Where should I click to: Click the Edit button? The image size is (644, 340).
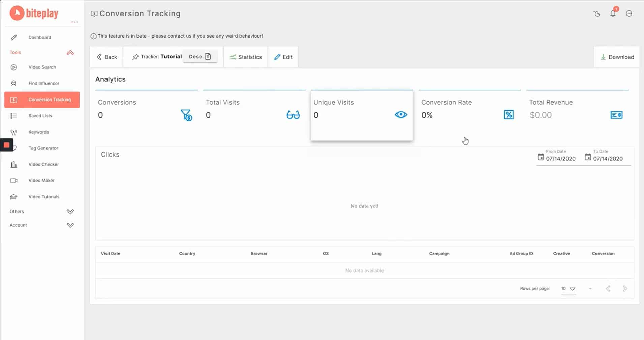tap(283, 57)
